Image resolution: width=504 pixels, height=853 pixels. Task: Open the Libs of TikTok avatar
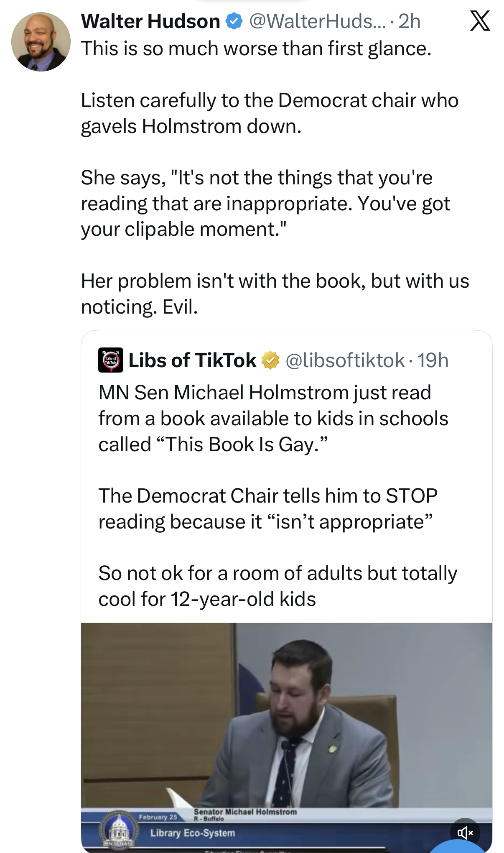tap(111, 360)
